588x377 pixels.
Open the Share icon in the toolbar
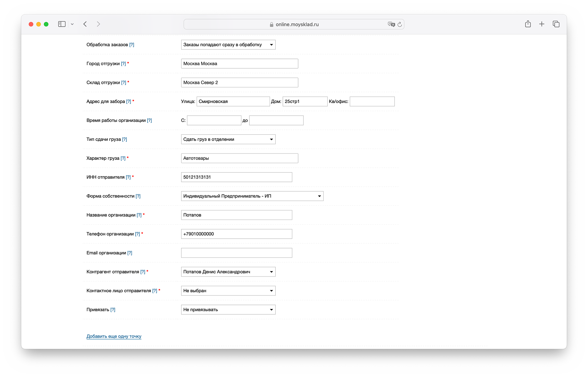pos(528,24)
